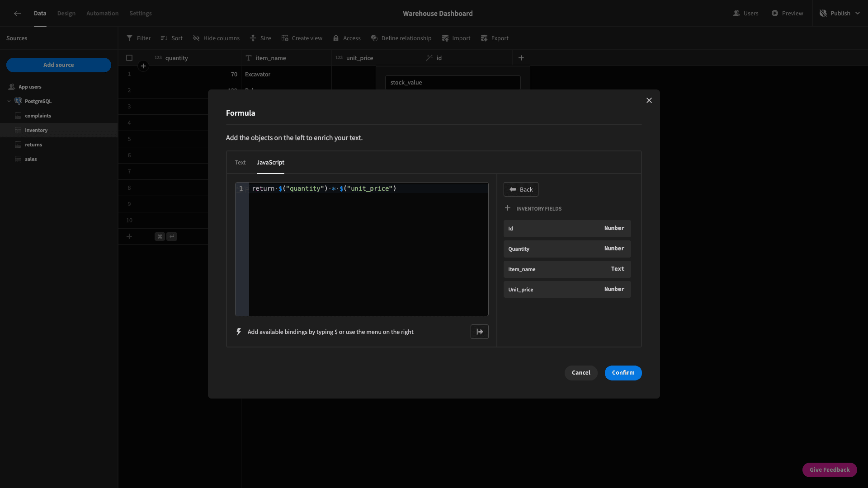Open the Access lock option
Screen dimensions: 868x488
(x=347, y=38)
